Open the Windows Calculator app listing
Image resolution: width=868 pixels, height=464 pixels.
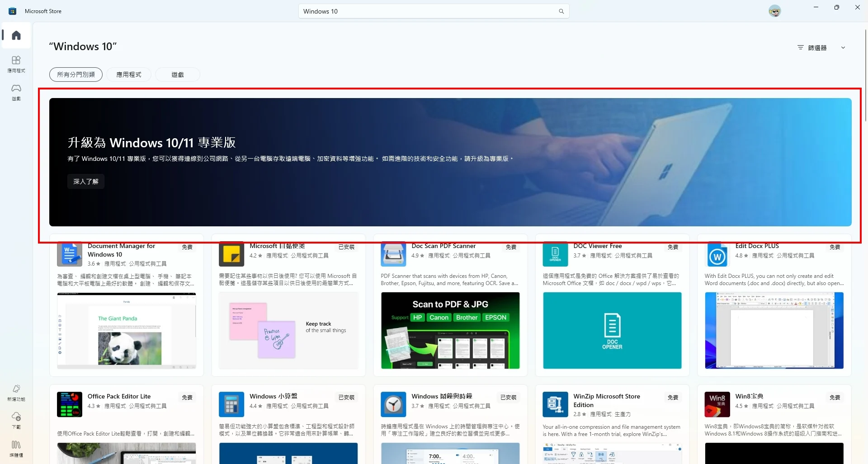(x=273, y=396)
